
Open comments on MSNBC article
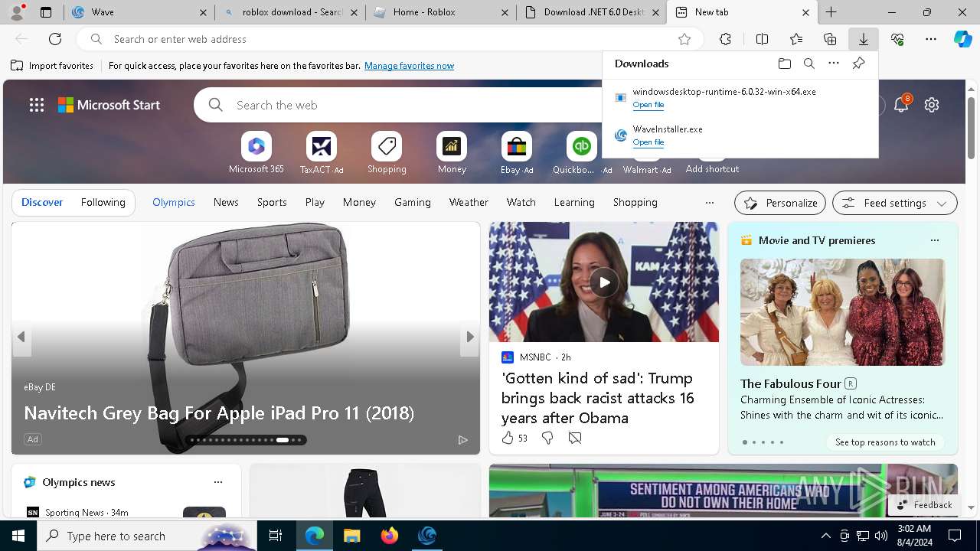[575, 438]
